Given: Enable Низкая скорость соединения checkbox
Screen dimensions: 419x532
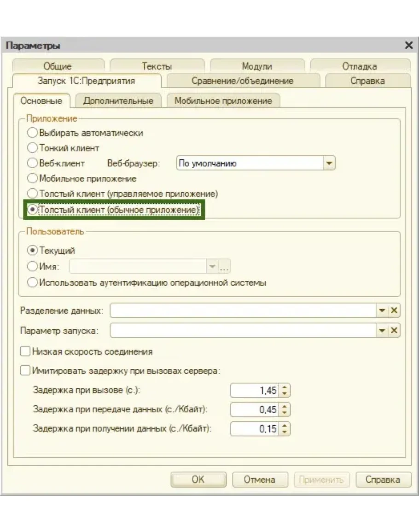Looking at the screenshot, I should point(25,351).
